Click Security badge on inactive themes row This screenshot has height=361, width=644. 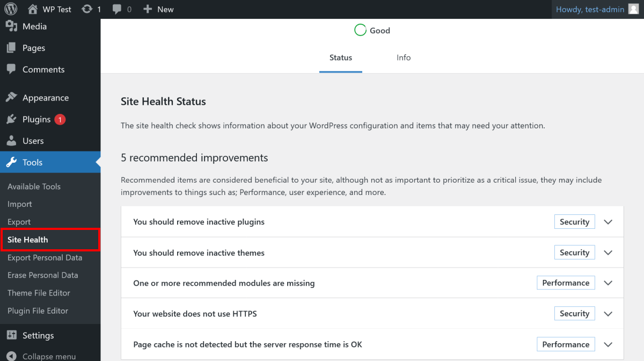[575, 252]
